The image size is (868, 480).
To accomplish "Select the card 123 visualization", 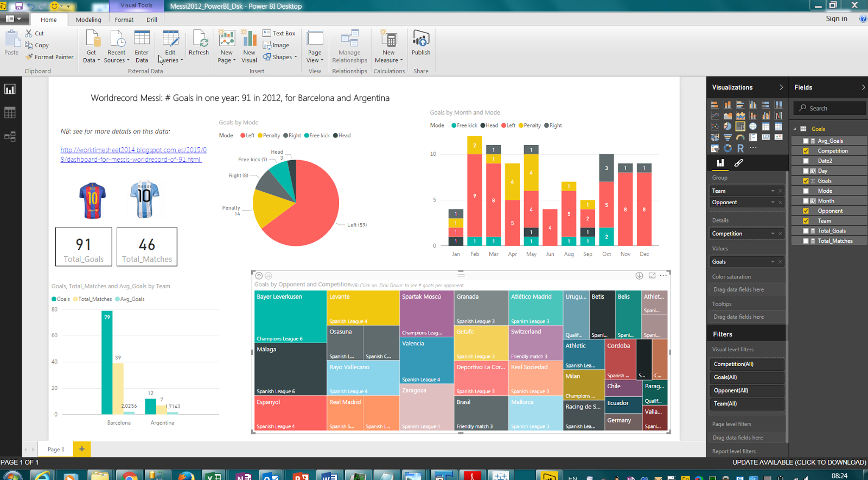I will (766, 137).
